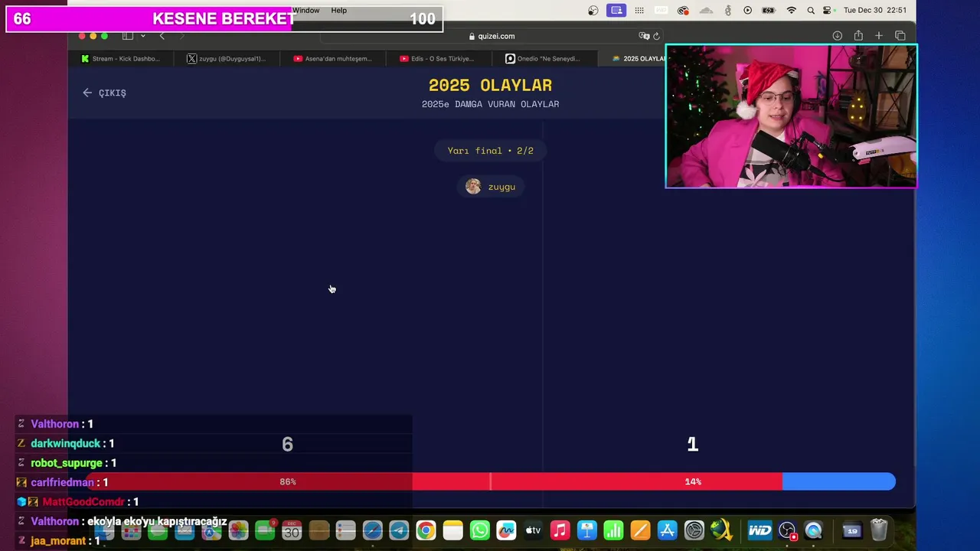Viewport: 980px width, 551px height.
Task: Click the ÇIKIŞ back arrow link
Action: (x=104, y=93)
